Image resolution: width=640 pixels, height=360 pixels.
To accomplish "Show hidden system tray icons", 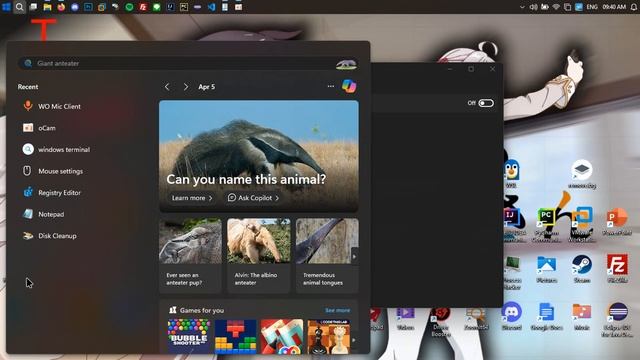I will (x=522, y=7).
